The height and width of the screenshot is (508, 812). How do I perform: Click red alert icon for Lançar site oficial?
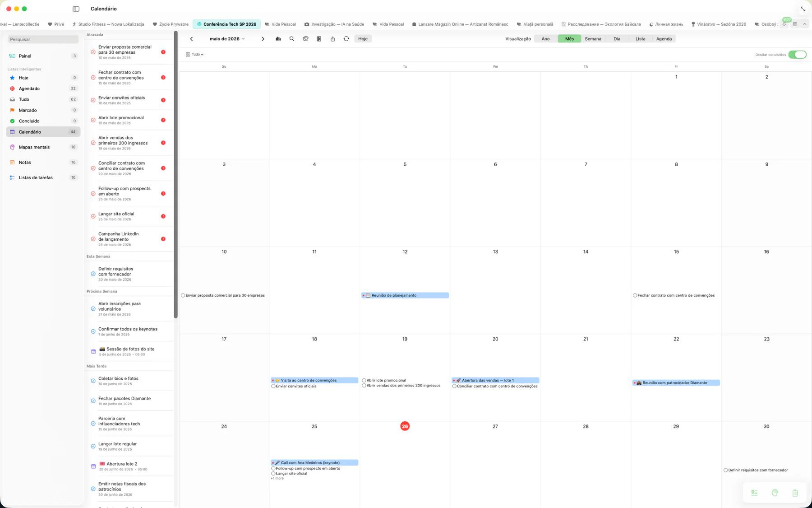point(163,216)
